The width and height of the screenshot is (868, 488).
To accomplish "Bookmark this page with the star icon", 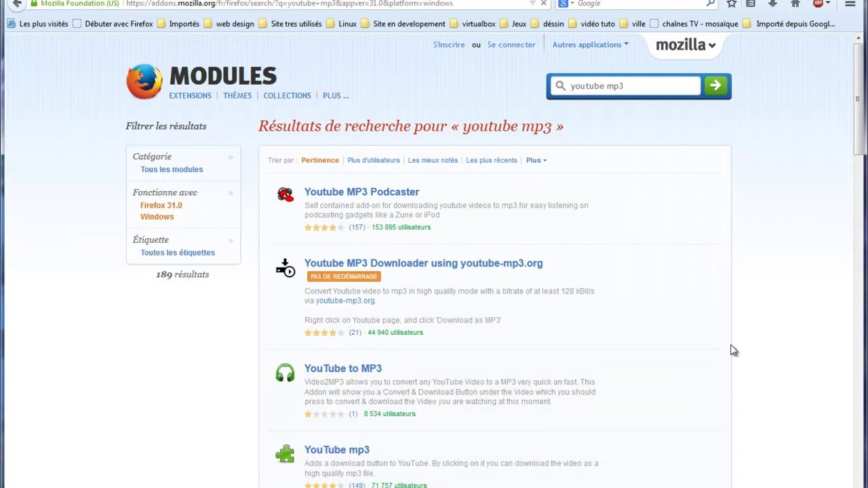I will (732, 3).
